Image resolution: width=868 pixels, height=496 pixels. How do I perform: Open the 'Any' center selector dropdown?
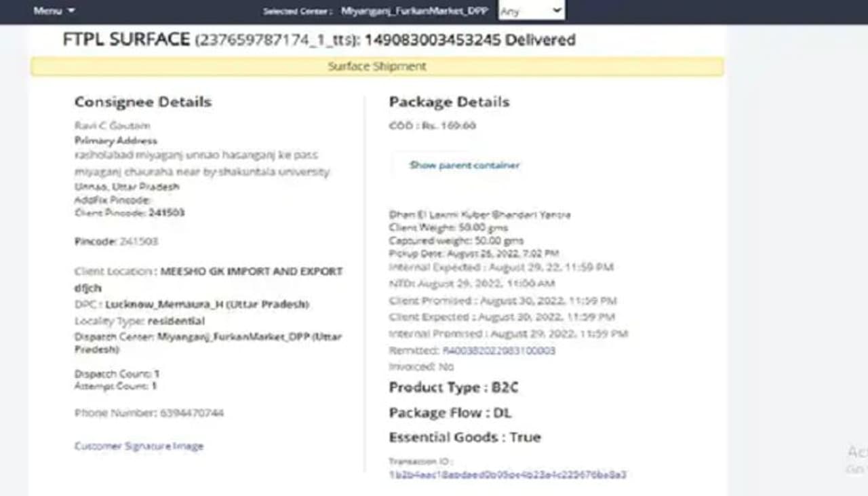(x=531, y=11)
